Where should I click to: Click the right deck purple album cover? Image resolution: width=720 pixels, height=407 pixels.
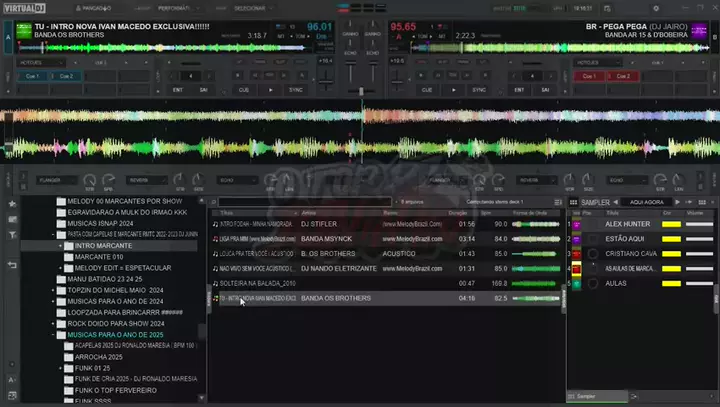point(699,31)
